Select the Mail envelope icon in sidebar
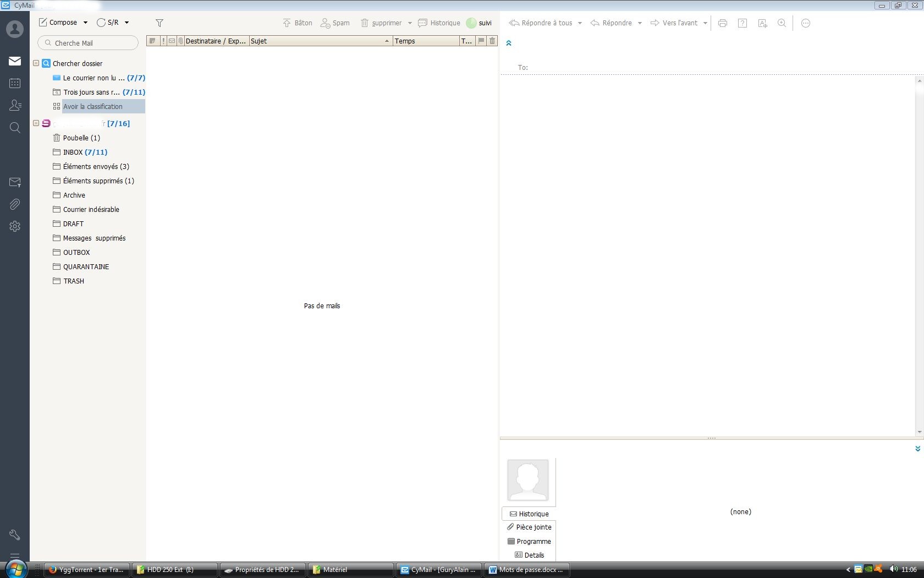The height and width of the screenshot is (578, 924). pyautogui.click(x=15, y=61)
